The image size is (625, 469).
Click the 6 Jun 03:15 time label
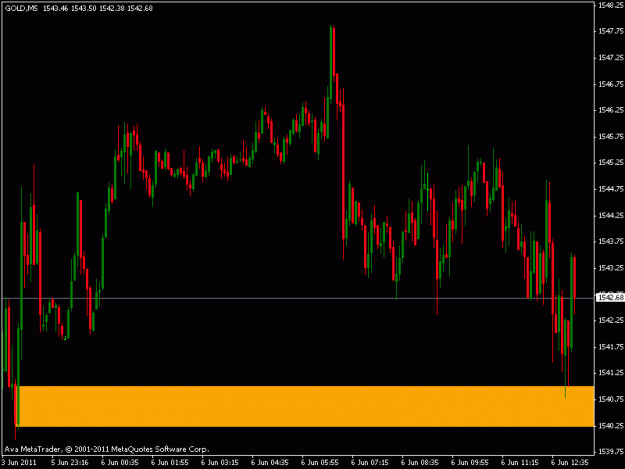(220, 463)
